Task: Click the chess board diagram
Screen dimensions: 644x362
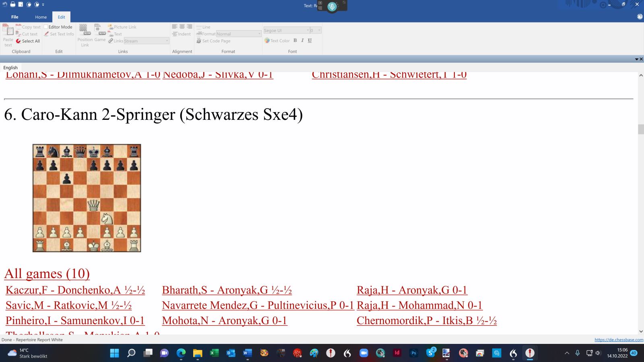Action: tap(87, 198)
